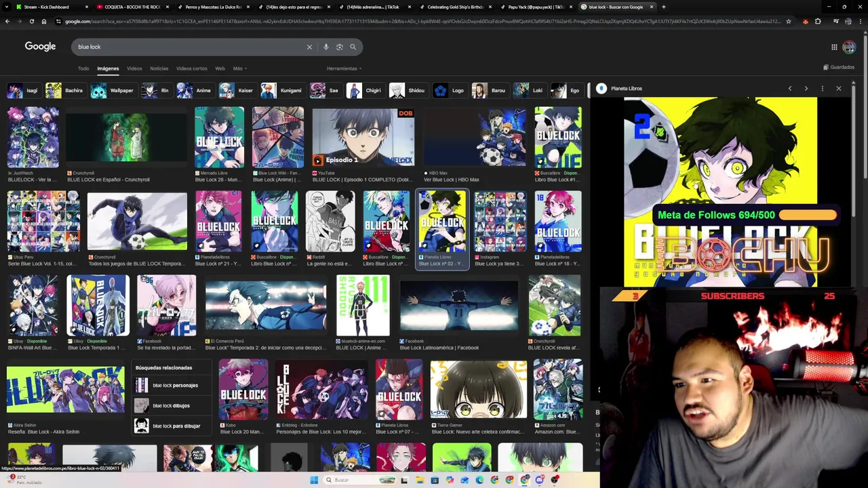This screenshot has width=868, height=488.
Task: Select the Videos search category
Action: coord(134,68)
